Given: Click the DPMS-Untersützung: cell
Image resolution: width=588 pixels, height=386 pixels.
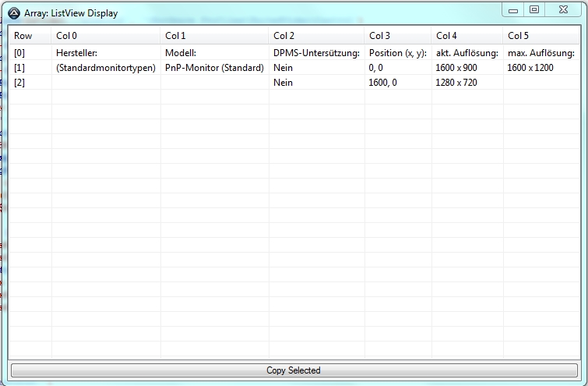Looking at the screenshot, I should 316,53.
